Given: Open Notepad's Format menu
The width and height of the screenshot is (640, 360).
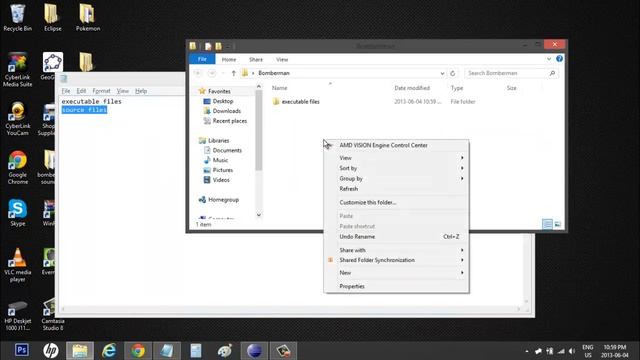Looking at the screenshot, I should coord(101,91).
